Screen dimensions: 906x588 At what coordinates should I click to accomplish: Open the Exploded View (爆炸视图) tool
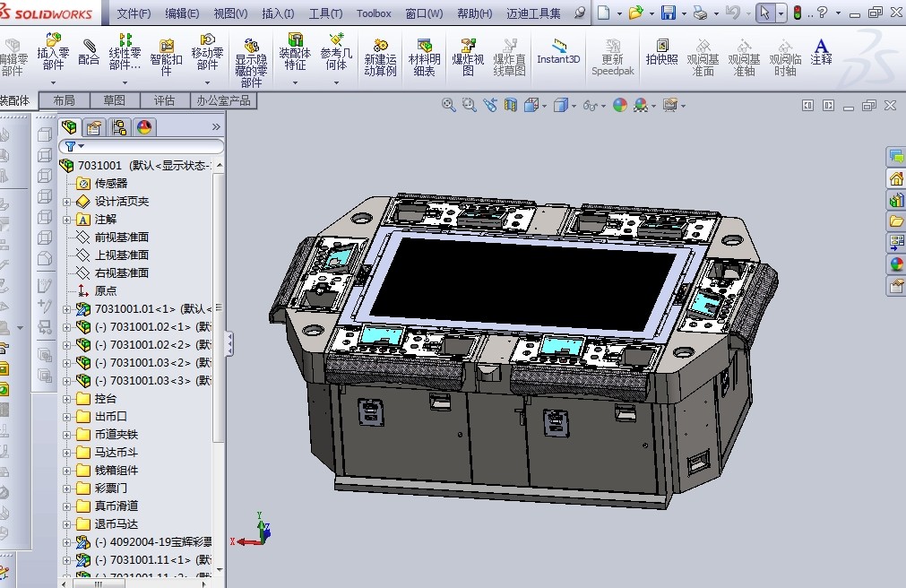(x=468, y=49)
